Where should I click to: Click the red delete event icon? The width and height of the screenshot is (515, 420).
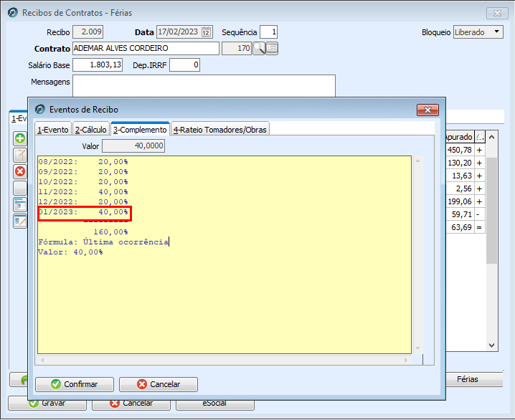coord(20,171)
